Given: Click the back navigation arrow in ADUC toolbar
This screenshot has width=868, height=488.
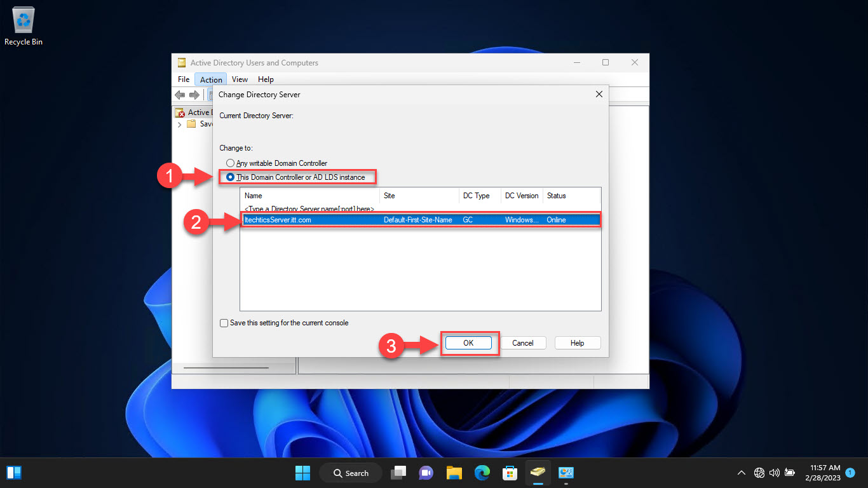Looking at the screenshot, I should pos(179,94).
